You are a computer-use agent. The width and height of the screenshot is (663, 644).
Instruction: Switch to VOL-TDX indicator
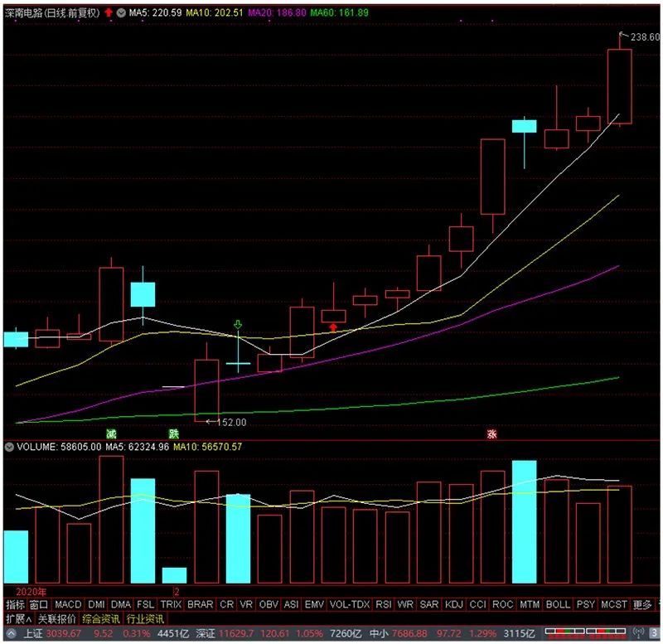click(x=350, y=605)
